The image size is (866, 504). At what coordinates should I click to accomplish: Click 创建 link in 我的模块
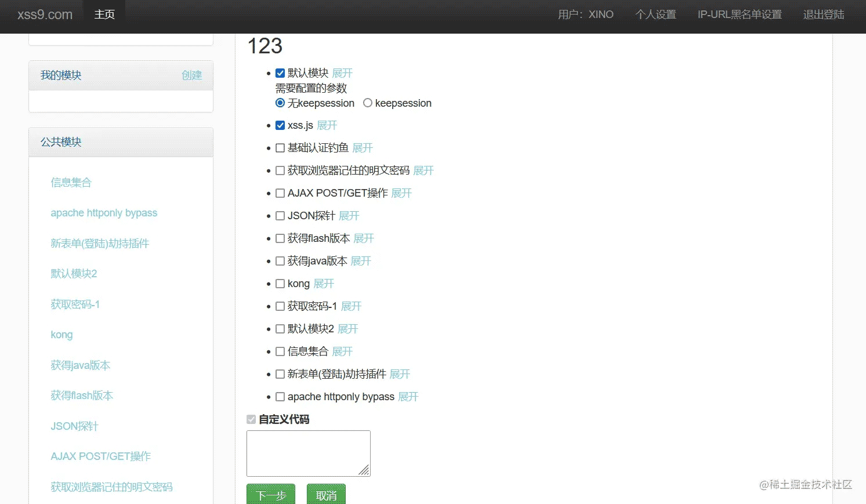191,75
